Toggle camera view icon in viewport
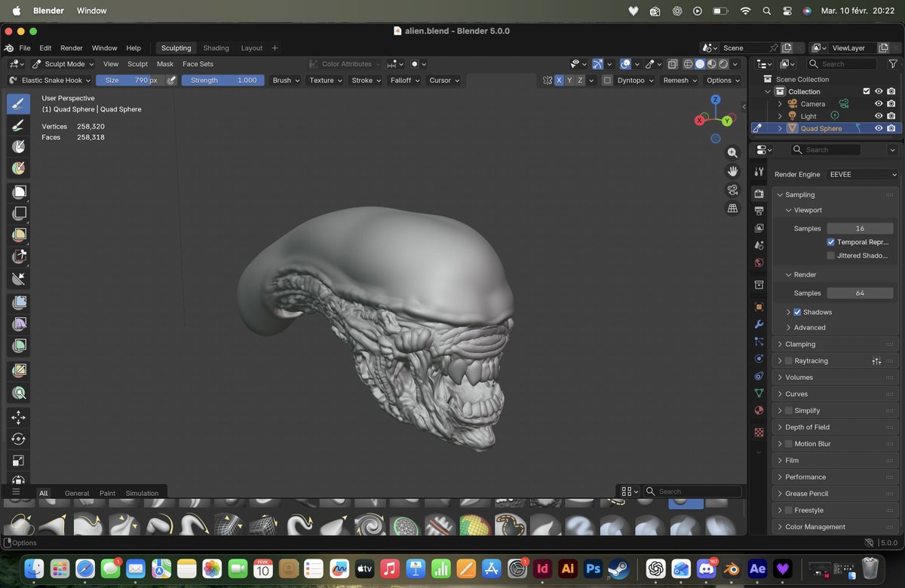 coord(732,190)
